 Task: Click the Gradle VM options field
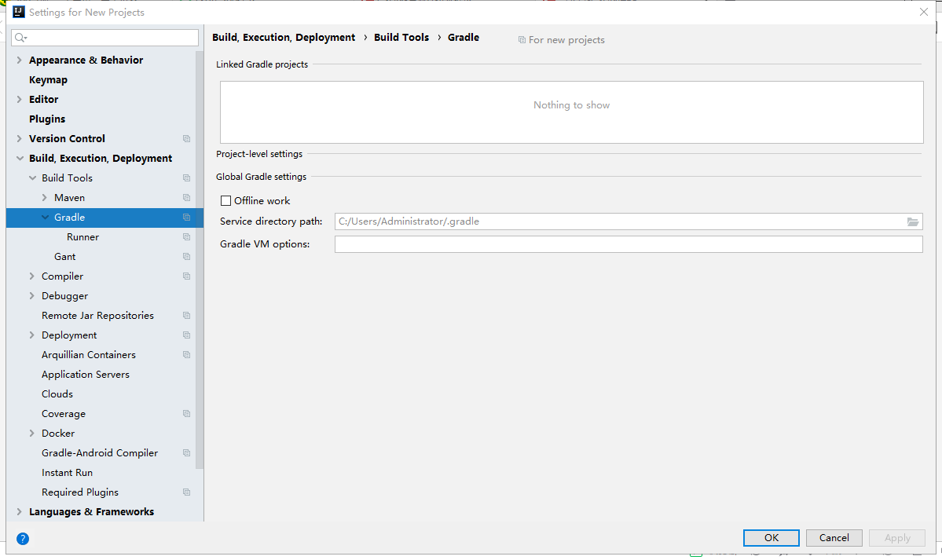629,244
